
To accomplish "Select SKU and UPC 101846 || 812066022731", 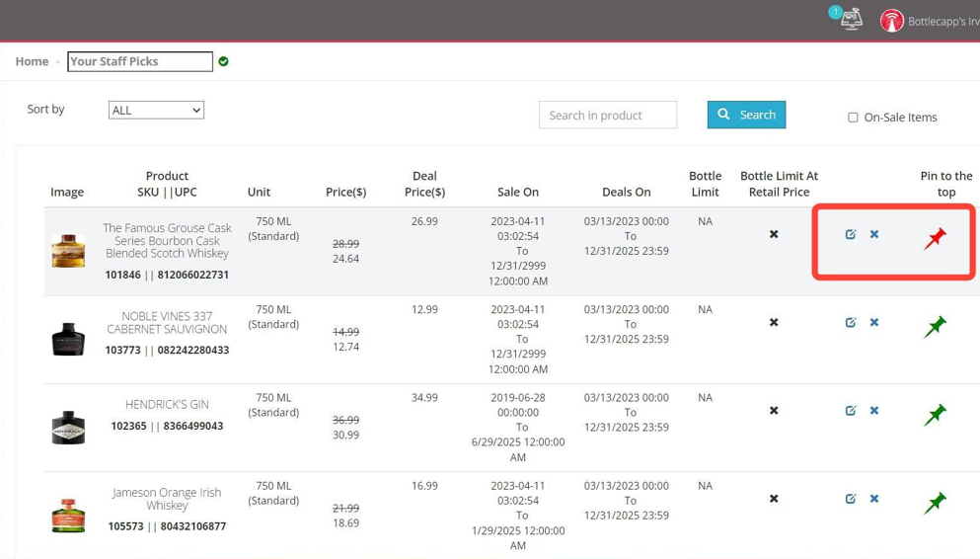I will [167, 275].
